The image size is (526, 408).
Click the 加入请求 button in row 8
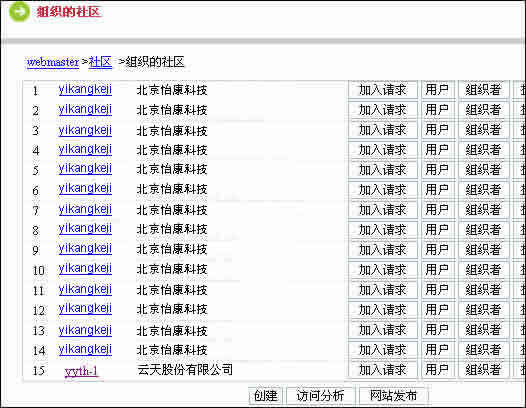[x=383, y=230]
